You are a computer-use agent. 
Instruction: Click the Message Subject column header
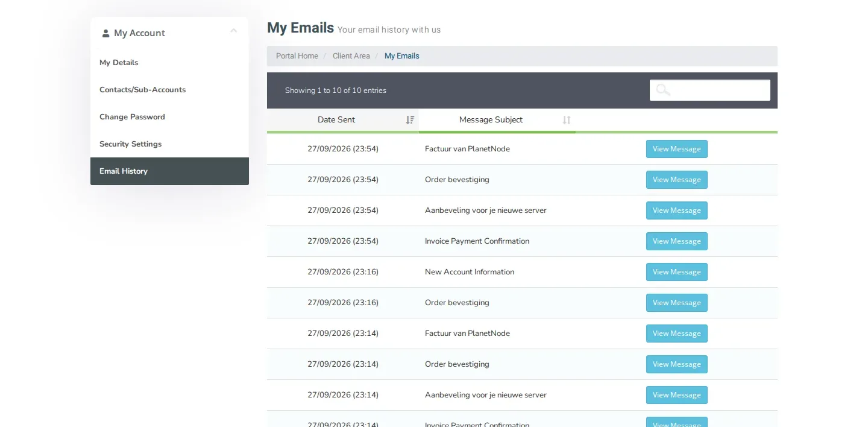(x=497, y=120)
